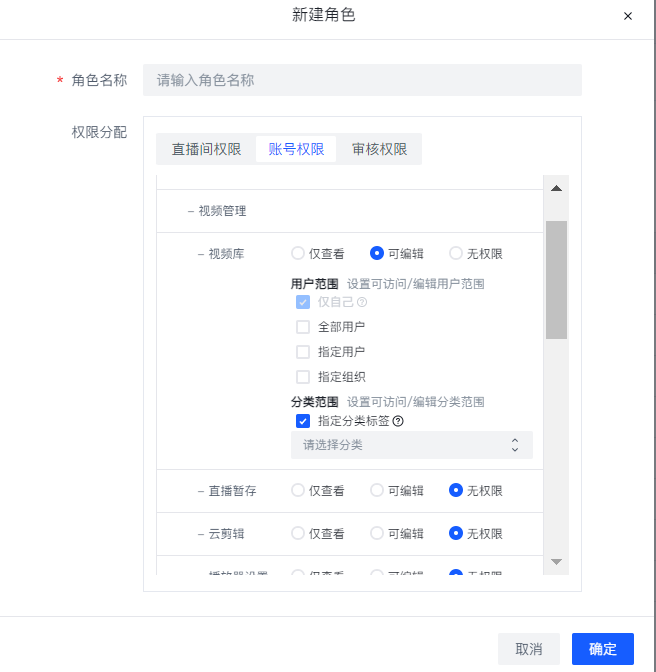The height and width of the screenshot is (672, 656).
Task: Click help icon next to 仅自己
Action: (x=362, y=302)
